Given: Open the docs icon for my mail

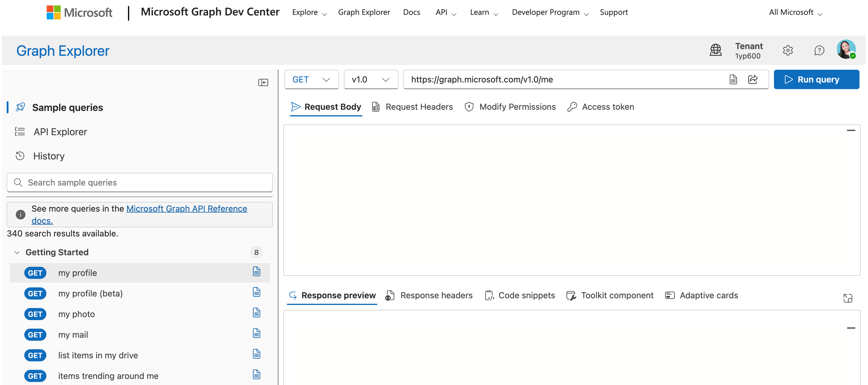Looking at the screenshot, I should coord(256,333).
